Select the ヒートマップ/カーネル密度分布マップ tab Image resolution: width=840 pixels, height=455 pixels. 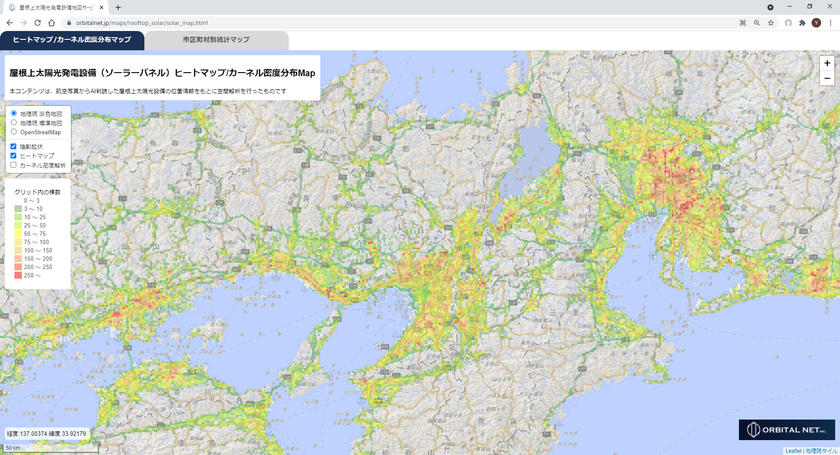(x=72, y=40)
